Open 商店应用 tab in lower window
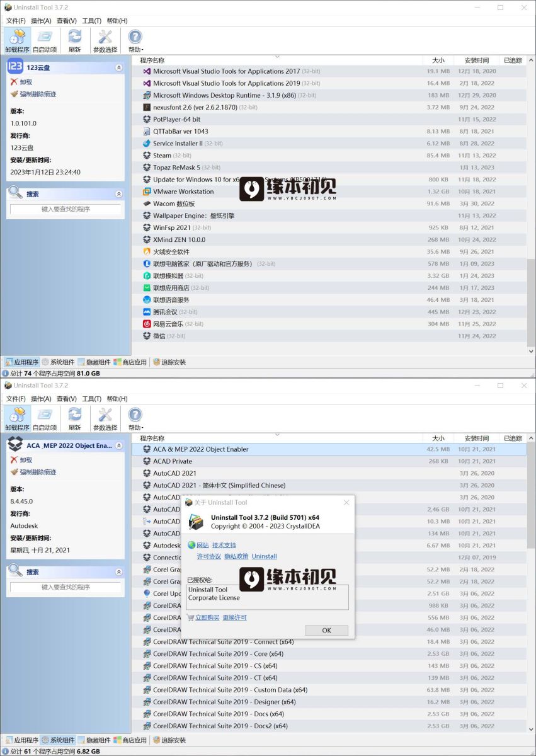Image resolution: width=536 pixels, height=756 pixels. (x=130, y=740)
